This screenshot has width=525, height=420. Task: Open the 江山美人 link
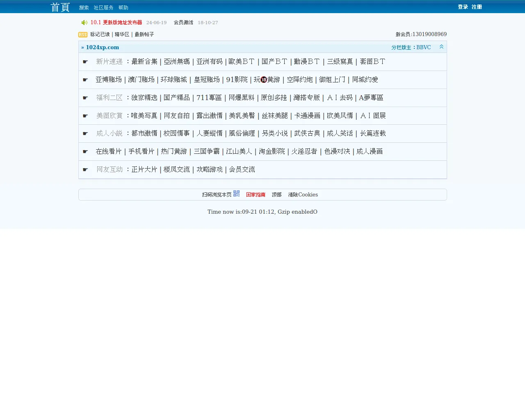(x=239, y=151)
